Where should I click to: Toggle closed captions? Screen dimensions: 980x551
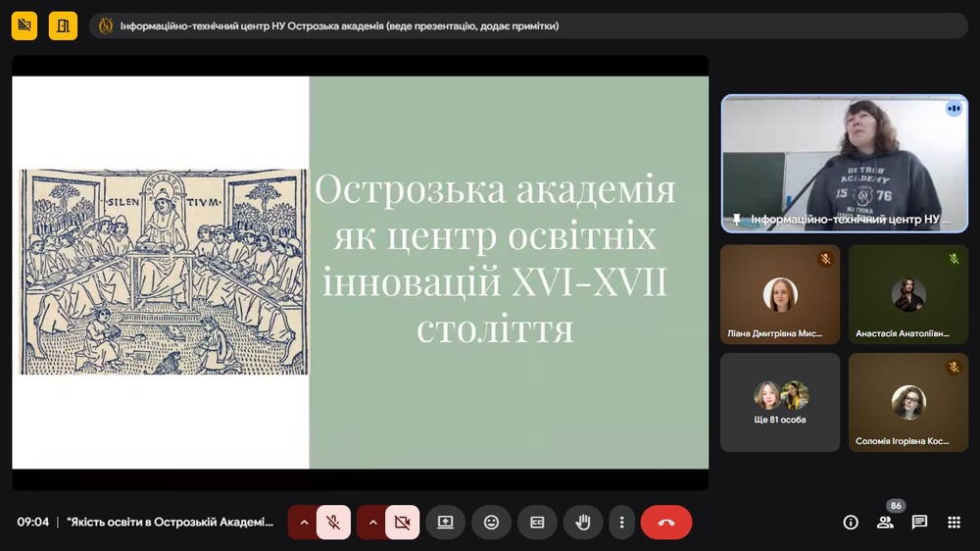[537, 523]
